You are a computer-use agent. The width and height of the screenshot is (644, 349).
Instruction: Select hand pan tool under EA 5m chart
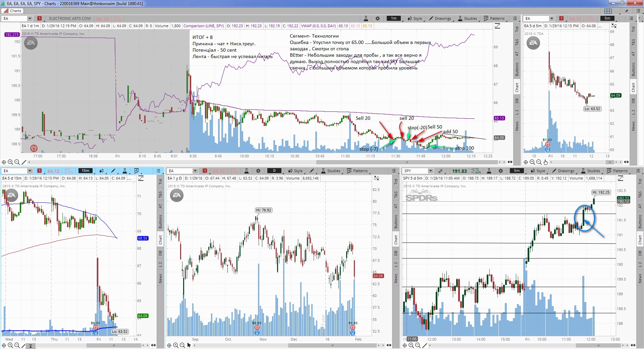(x=546, y=162)
